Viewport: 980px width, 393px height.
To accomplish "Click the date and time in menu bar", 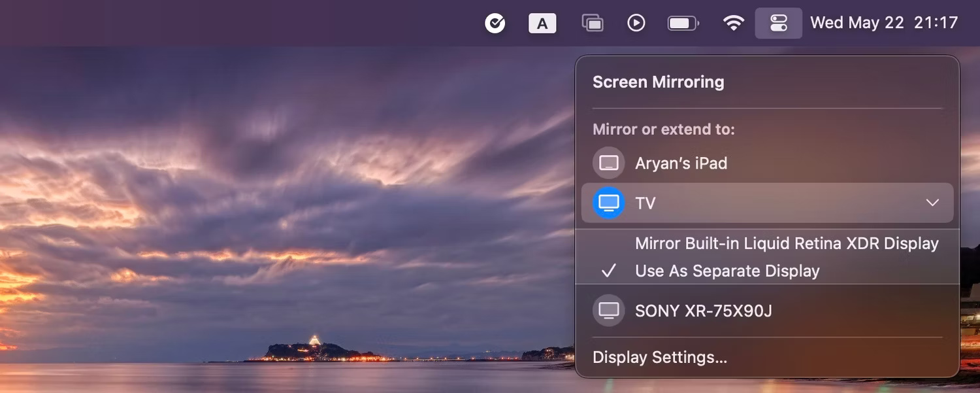I will [883, 22].
